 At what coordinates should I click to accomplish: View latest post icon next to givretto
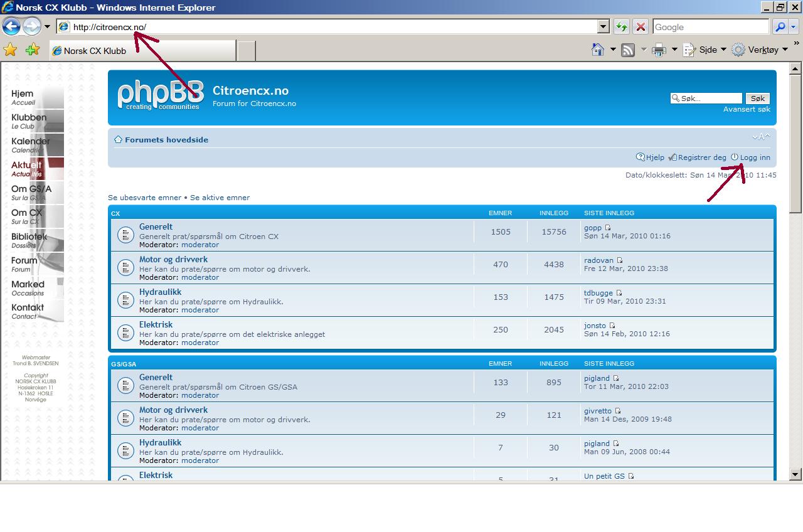click(x=618, y=411)
